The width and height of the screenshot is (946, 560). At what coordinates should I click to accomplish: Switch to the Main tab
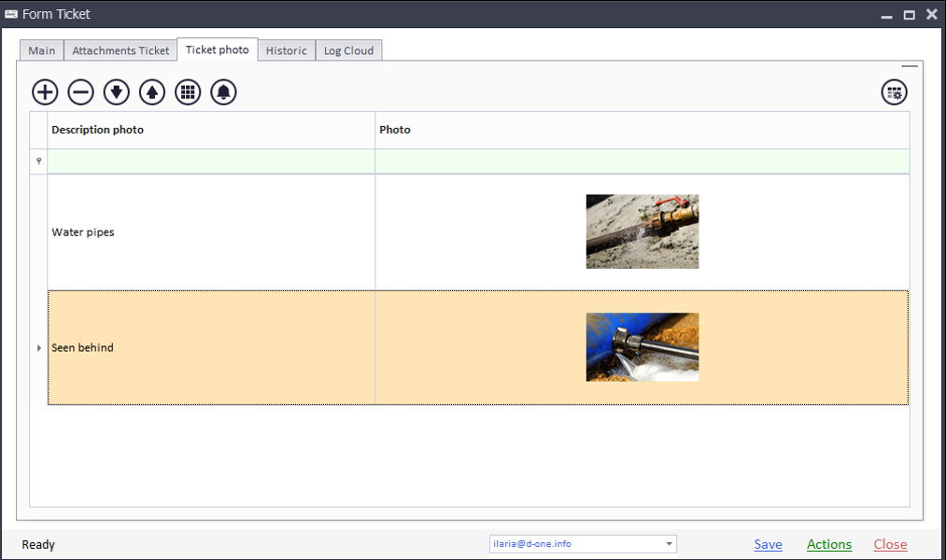tap(41, 51)
